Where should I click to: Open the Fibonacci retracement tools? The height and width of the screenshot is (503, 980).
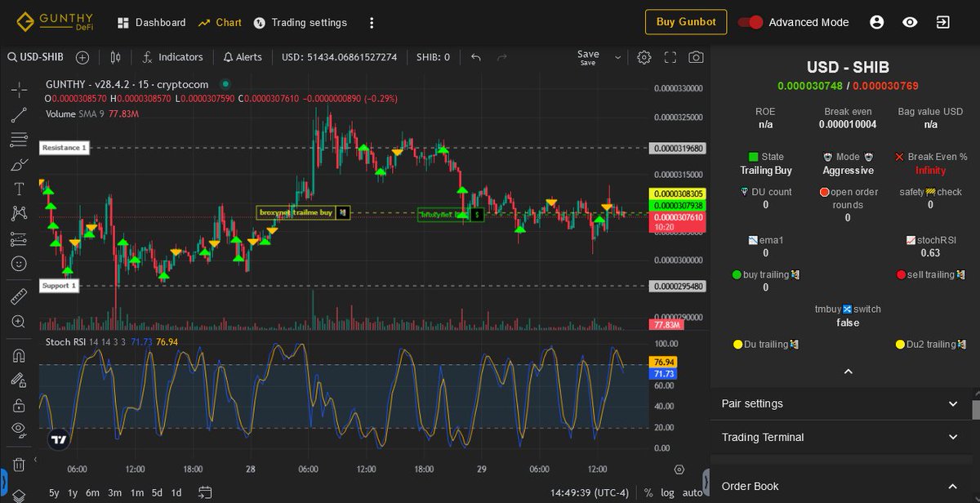coord(19,140)
